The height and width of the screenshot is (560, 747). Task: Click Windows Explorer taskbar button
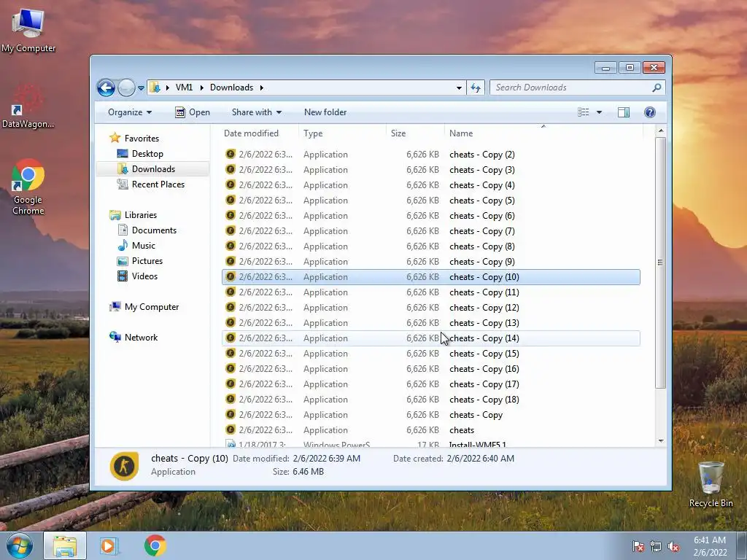click(65, 545)
